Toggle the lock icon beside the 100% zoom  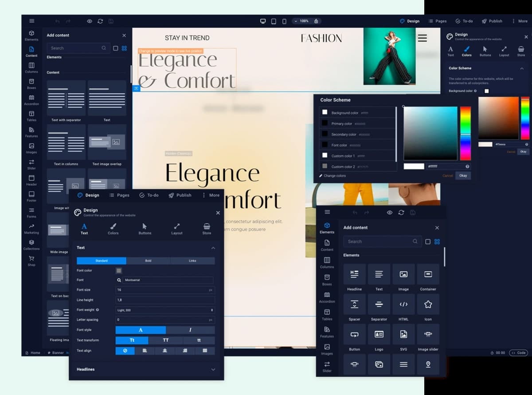[x=316, y=21]
